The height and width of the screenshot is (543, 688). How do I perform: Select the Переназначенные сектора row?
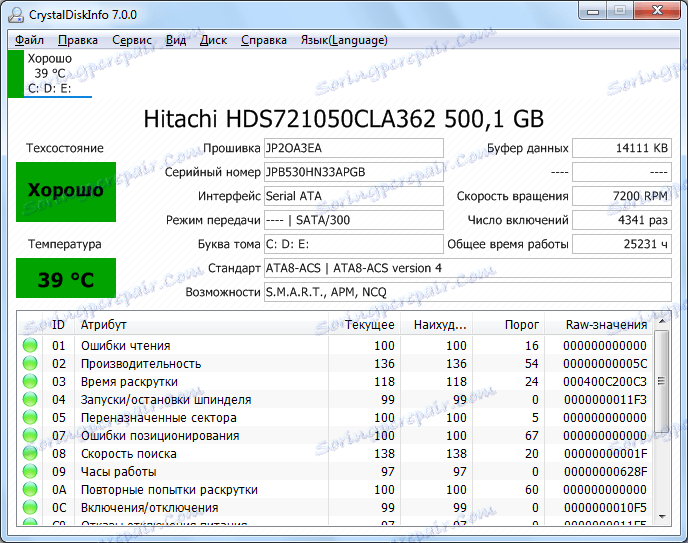[x=336, y=418]
